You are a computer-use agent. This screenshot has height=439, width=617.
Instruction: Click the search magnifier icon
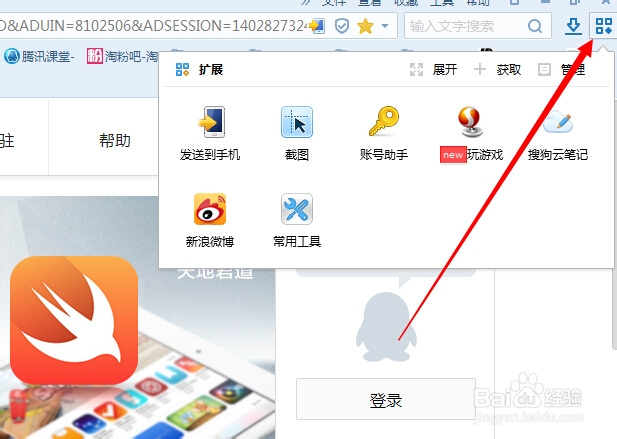[535, 26]
